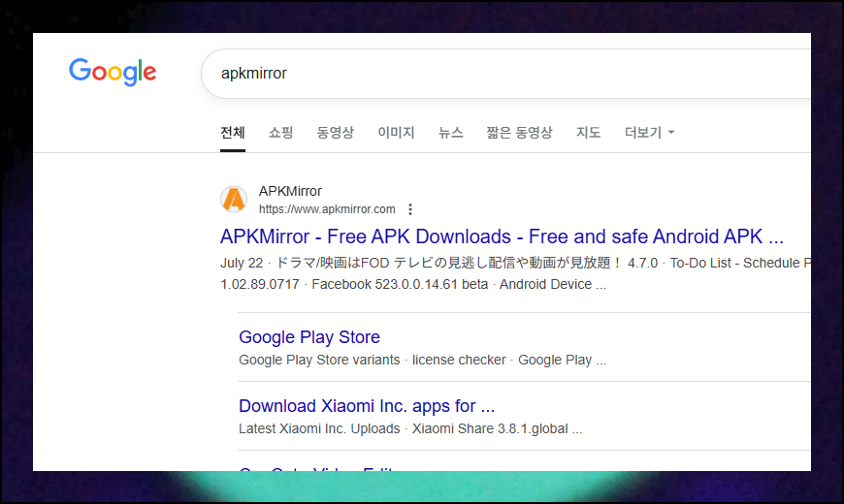Switch to the 쇼핑 tab
The height and width of the screenshot is (504, 844).
(281, 133)
